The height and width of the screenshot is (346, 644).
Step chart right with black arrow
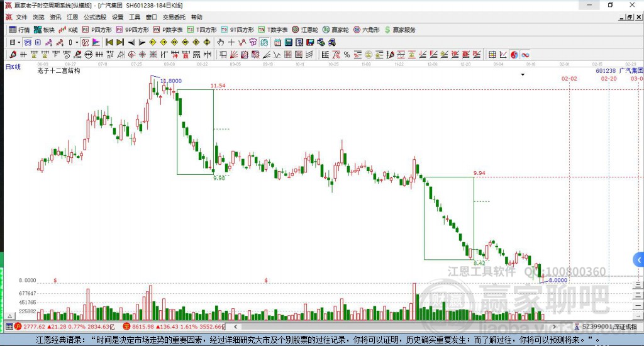[142, 42]
